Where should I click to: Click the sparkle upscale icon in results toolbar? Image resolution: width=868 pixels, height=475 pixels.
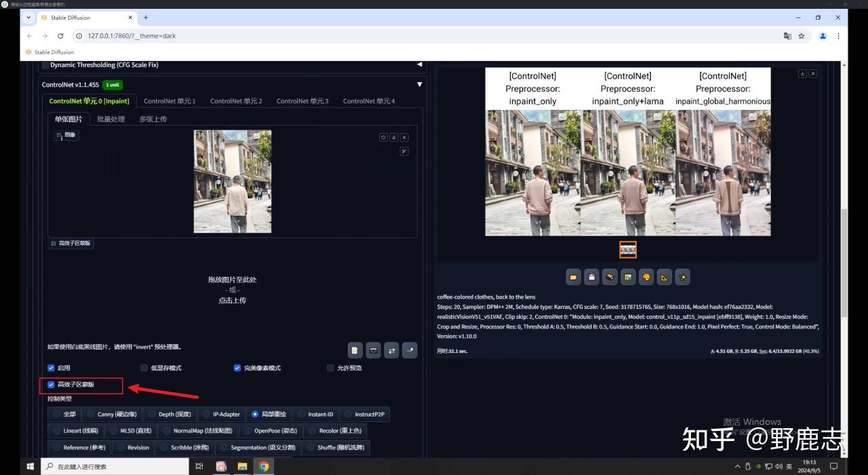[682, 277]
